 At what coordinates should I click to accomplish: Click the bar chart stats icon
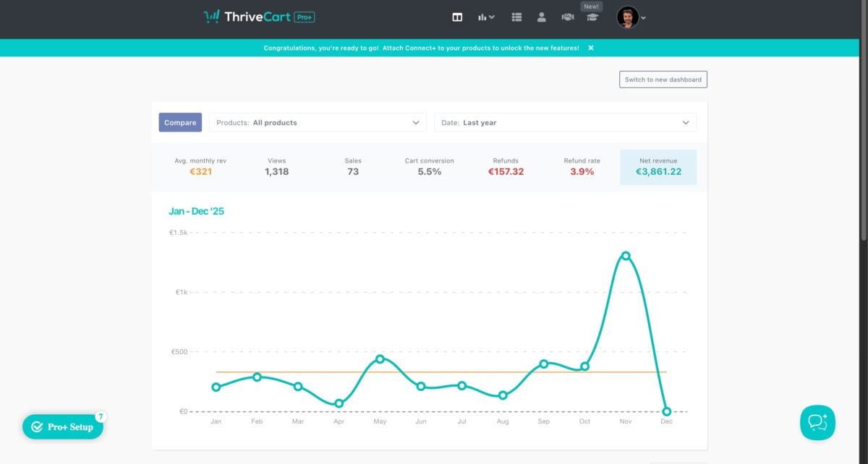click(486, 17)
